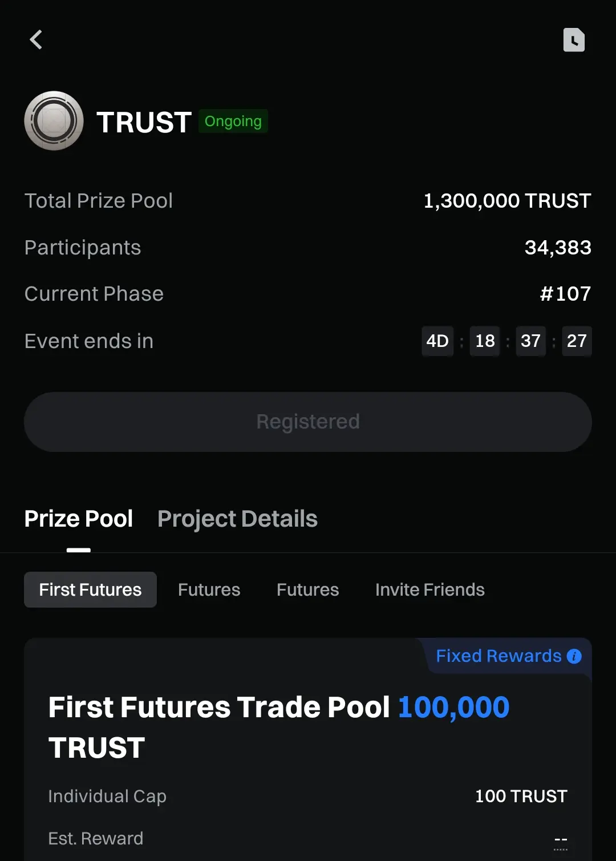Screen dimensions: 616x861
Task: Open the history clock document icon
Action: point(574,40)
